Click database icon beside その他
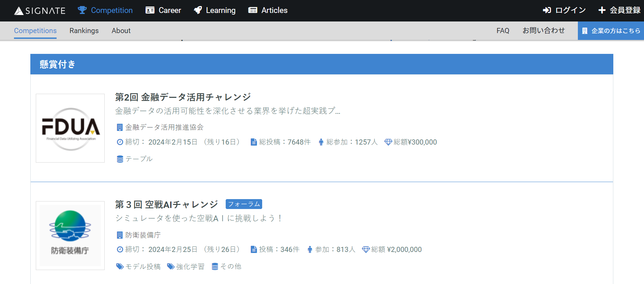This screenshot has height=284, width=644. (215, 266)
